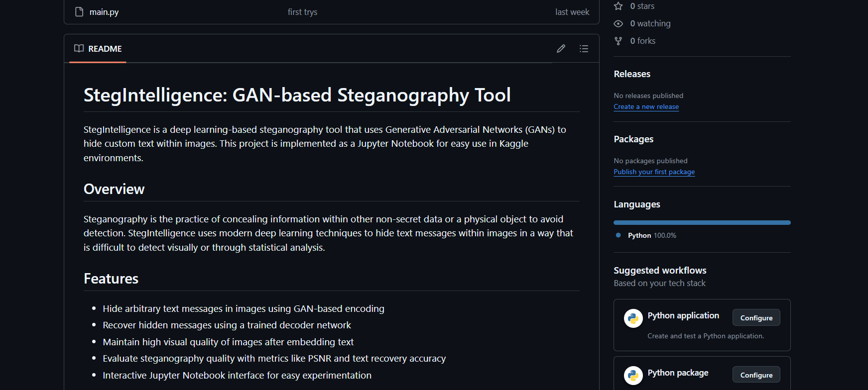Screen dimensions: 868x390
Task: Click the StegIntelligence README main heading
Action: pyautogui.click(x=297, y=95)
